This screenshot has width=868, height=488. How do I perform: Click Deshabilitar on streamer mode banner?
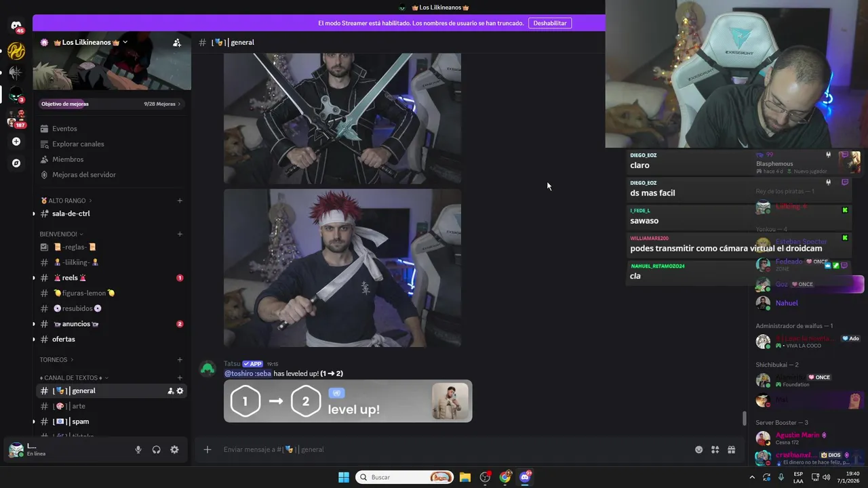(550, 23)
